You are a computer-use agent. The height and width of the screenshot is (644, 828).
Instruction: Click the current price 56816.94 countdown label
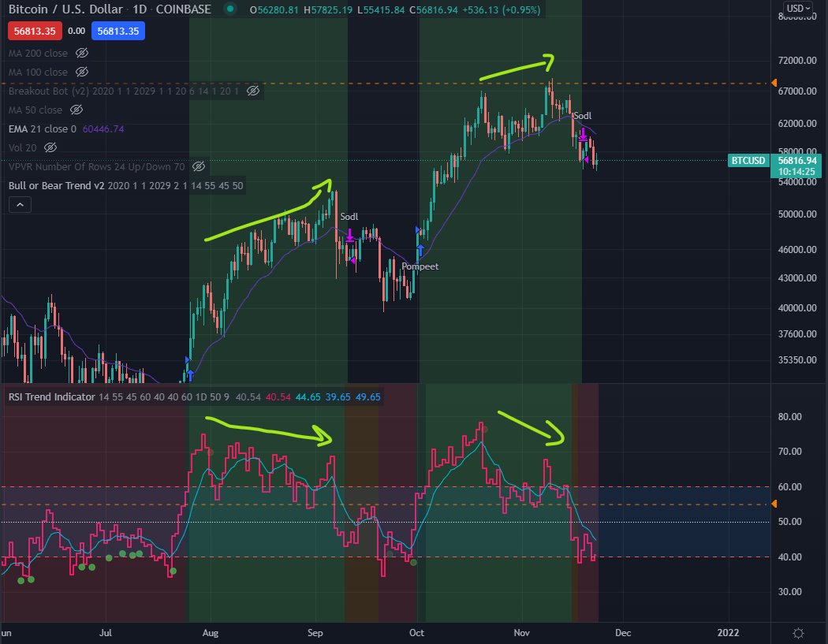click(796, 166)
